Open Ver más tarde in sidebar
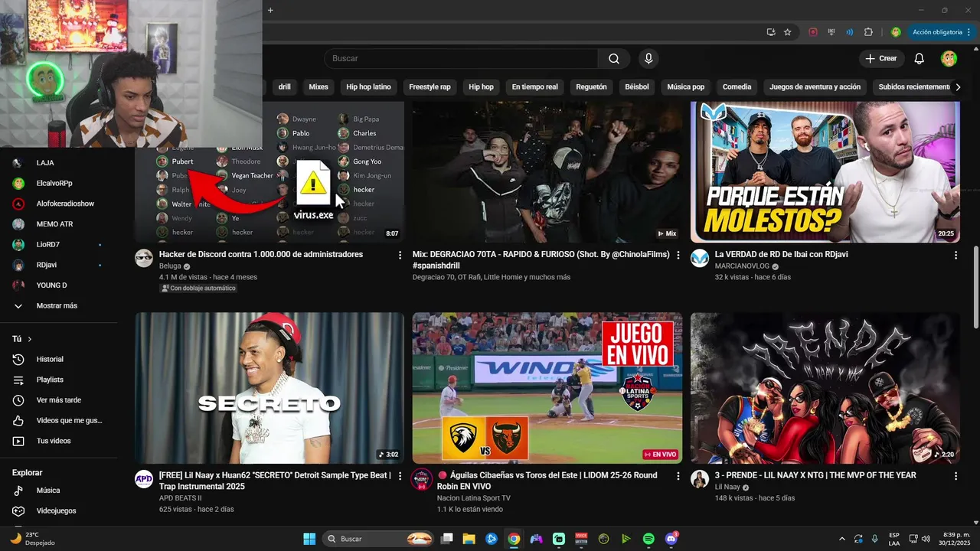 [x=59, y=400]
